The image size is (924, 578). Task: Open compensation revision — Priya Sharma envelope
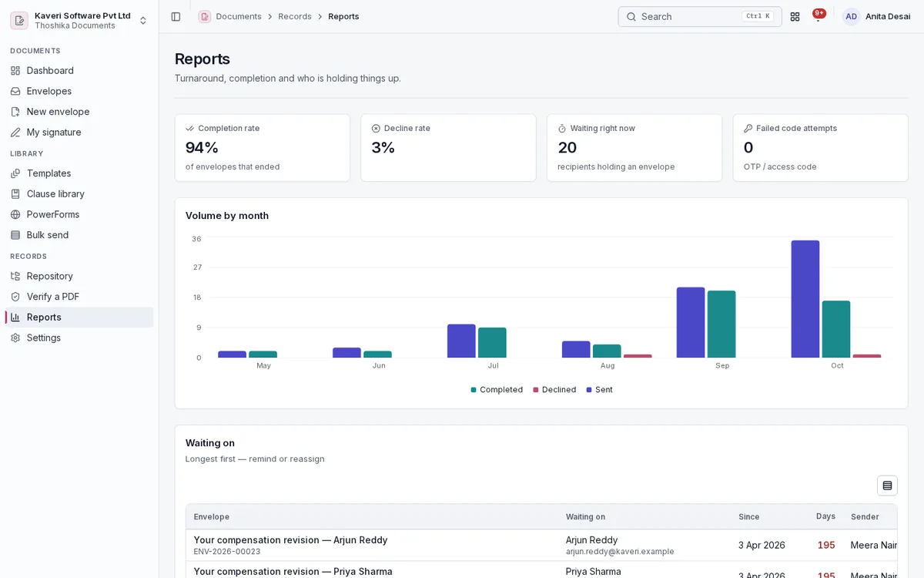click(x=293, y=572)
